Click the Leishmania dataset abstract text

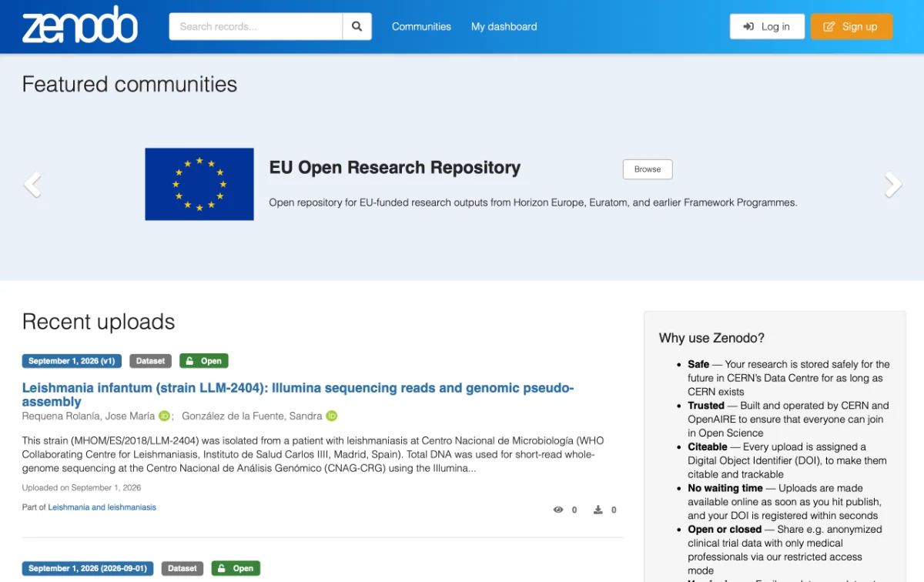[313, 454]
